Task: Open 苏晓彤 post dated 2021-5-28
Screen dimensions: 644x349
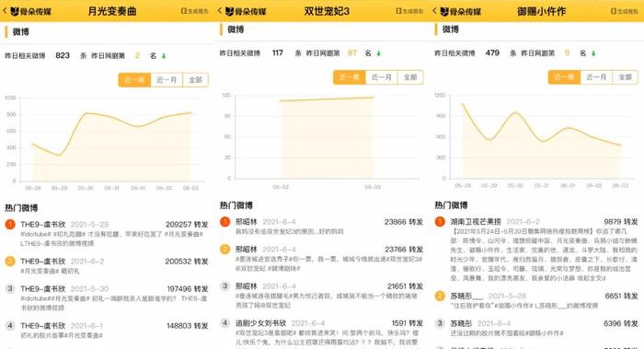Action: pyautogui.click(x=536, y=300)
